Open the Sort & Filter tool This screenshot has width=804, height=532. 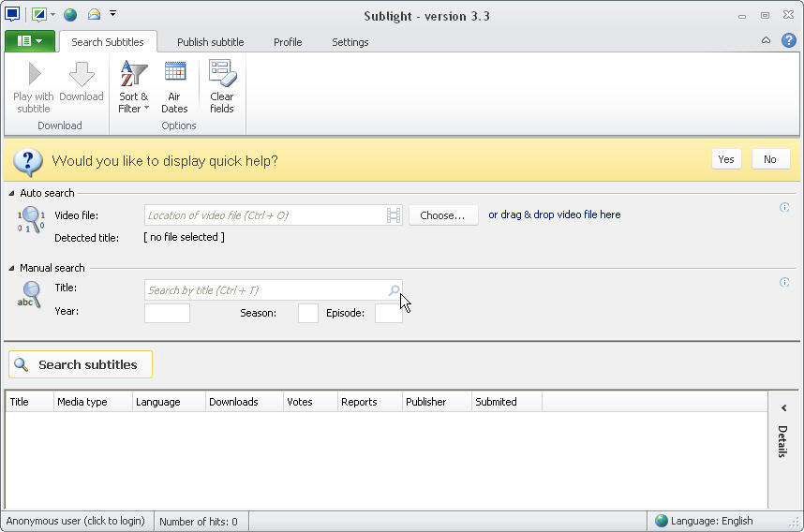pos(133,86)
